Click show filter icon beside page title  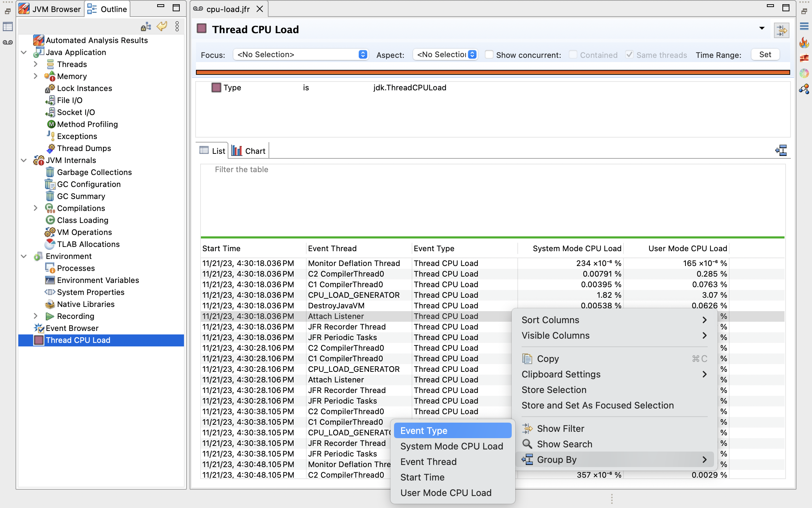point(781,30)
